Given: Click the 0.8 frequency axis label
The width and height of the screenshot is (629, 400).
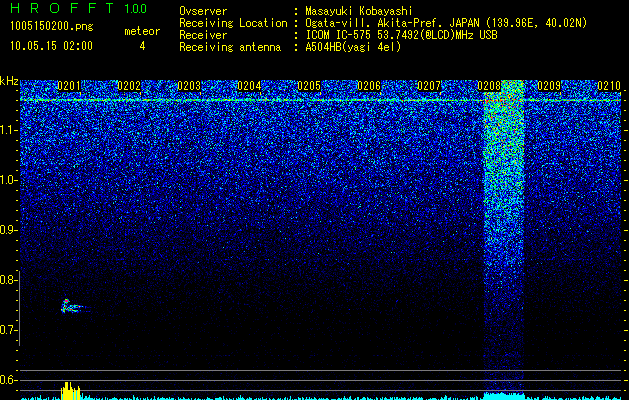Looking at the screenshot, I should click(8, 280).
